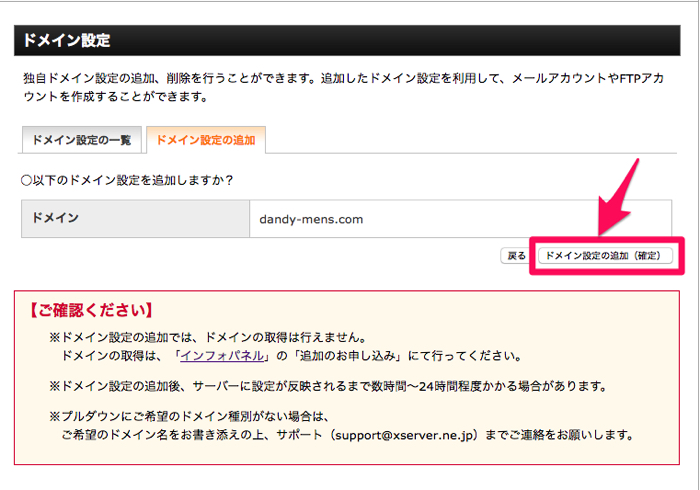Open the インフォパネル link
The width and height of the screenshot is (700, 490).
pyautogui.click(x=222, y=356)
